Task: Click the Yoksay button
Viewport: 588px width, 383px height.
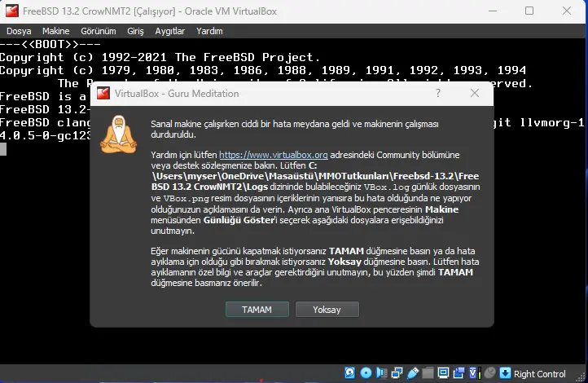Action: coord(327,310)
